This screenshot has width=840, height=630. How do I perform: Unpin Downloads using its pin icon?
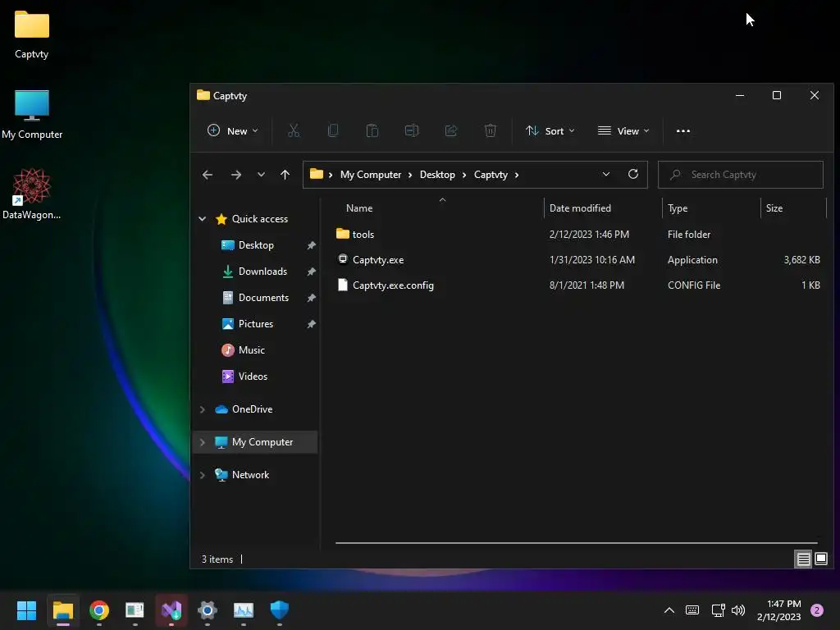point(311,272)
